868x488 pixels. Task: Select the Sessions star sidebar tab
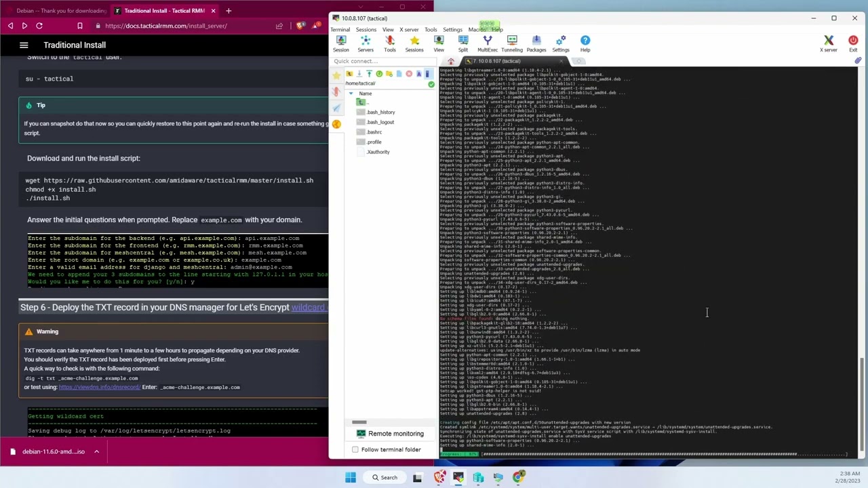point(336,76)
